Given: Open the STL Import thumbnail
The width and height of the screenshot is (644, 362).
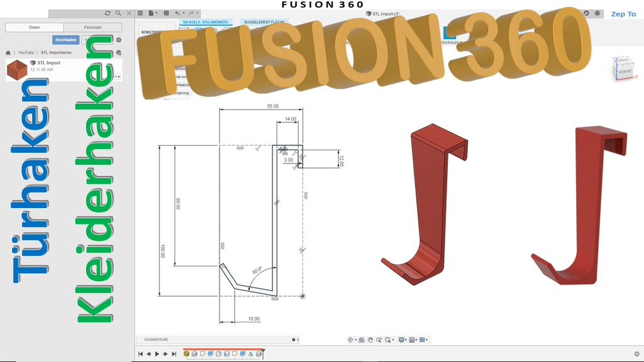Looking at the screenshot, I should (x=17, y=70).
